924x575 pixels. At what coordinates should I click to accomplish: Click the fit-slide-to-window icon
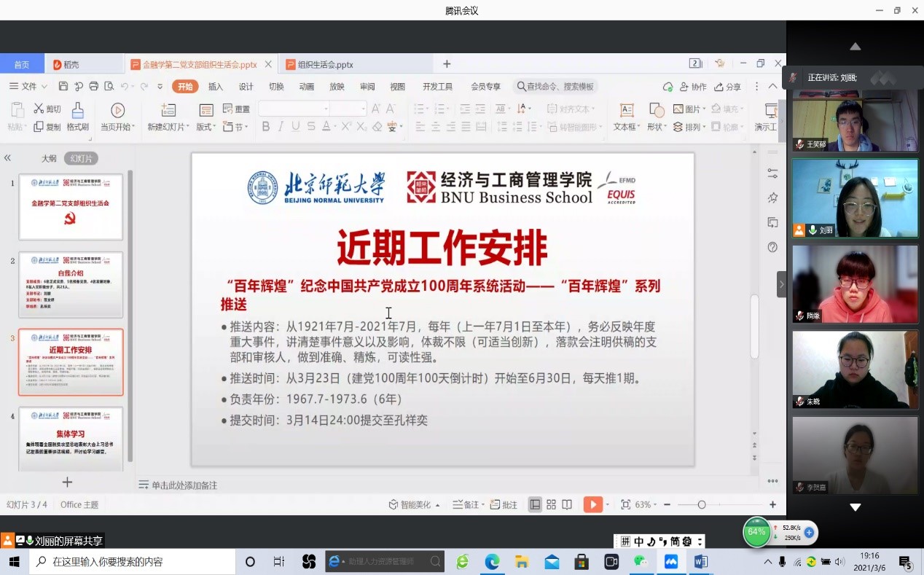[x=625, y=504]
